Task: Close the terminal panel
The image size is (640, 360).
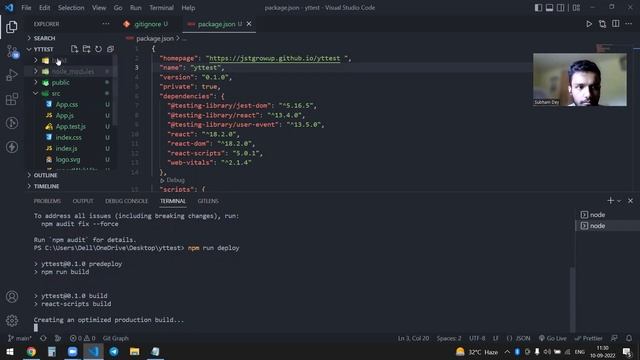Action: click(630, 200)
